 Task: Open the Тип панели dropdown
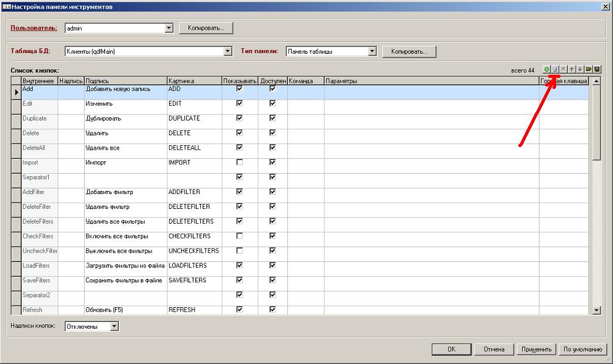(x=372, y=51)
